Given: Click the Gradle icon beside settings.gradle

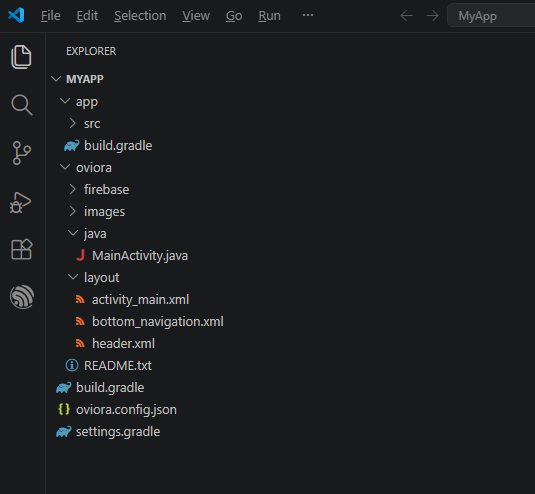Looking at the screenshot, I should click(64, 432).
